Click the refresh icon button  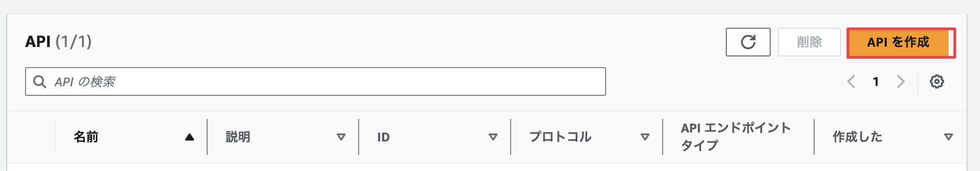748,42
